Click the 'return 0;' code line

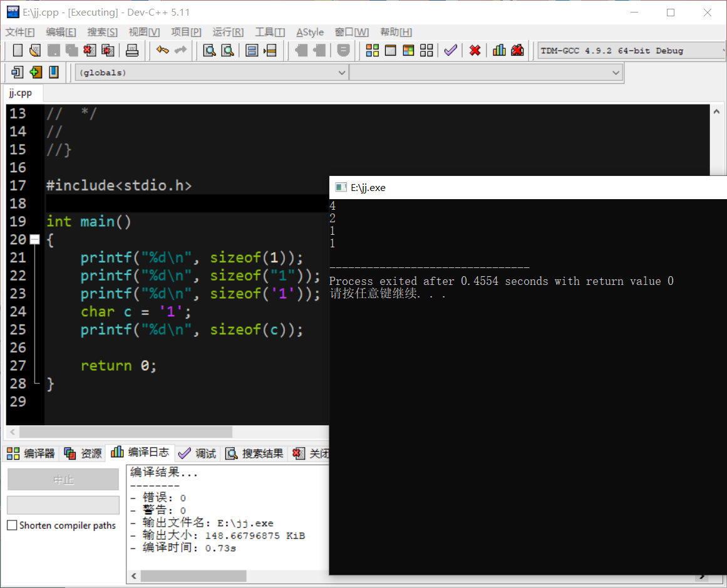coord(119,366)
